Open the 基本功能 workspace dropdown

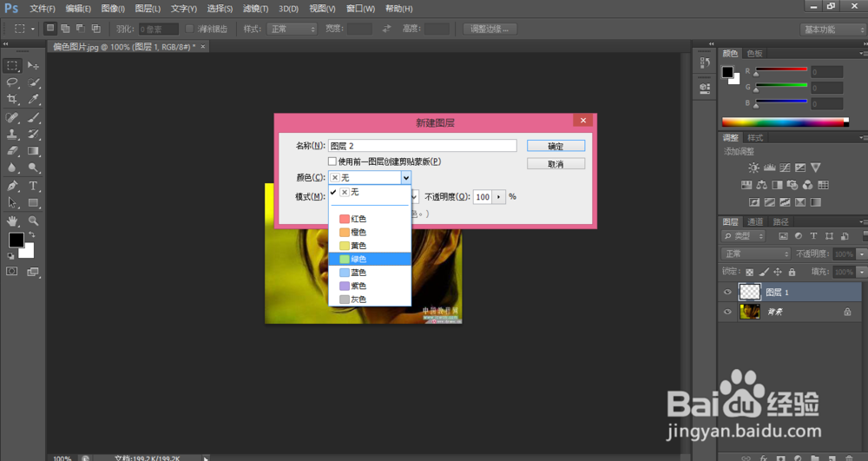832,30
